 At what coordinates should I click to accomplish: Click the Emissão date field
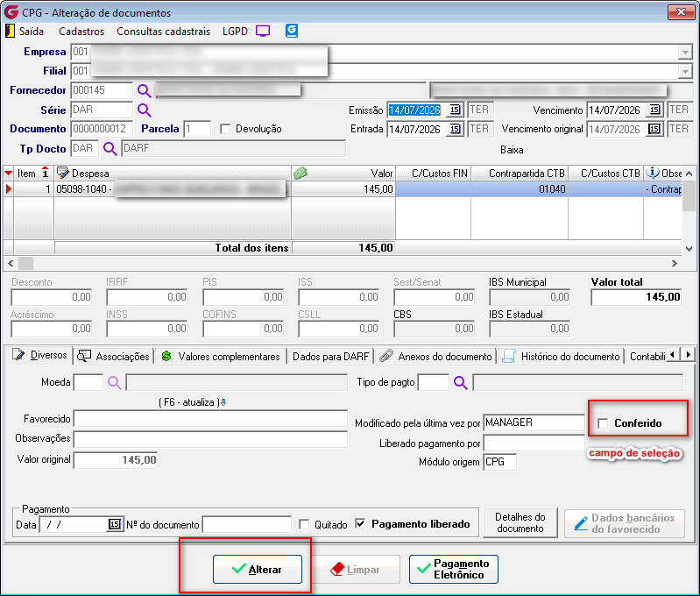(417, 110)
